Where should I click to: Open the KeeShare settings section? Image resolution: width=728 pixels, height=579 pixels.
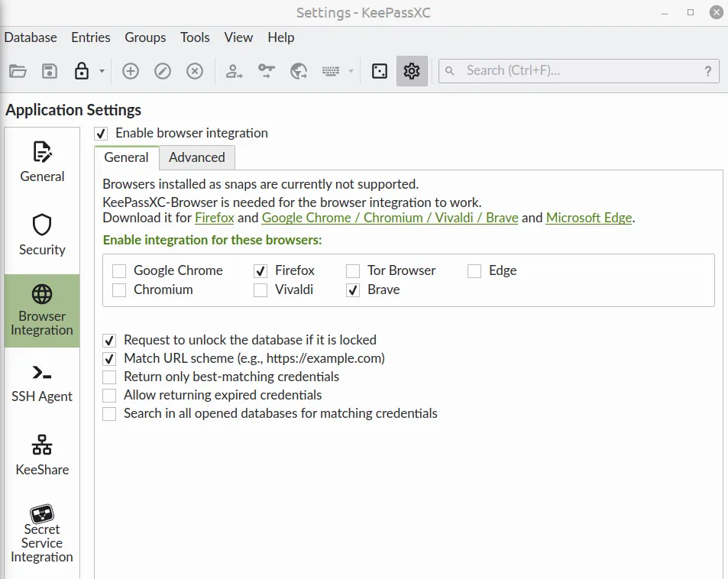(x=41, y=455)
